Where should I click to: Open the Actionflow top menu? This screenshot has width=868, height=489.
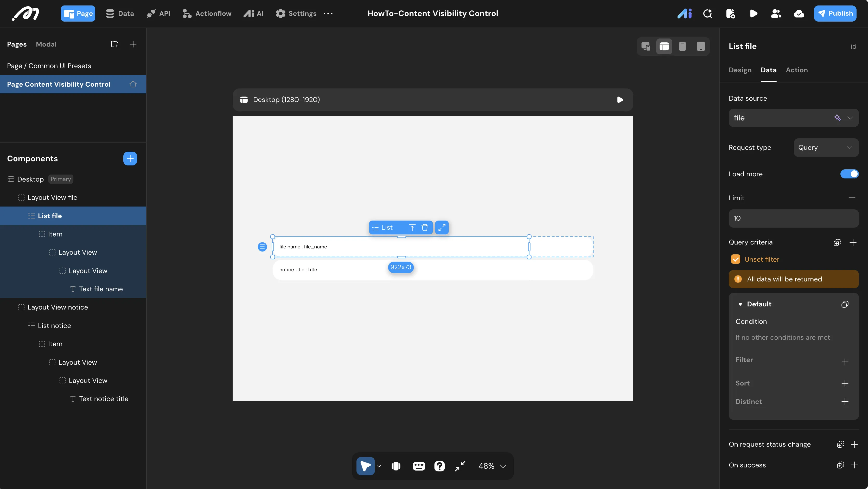click(x=207, y=14)
